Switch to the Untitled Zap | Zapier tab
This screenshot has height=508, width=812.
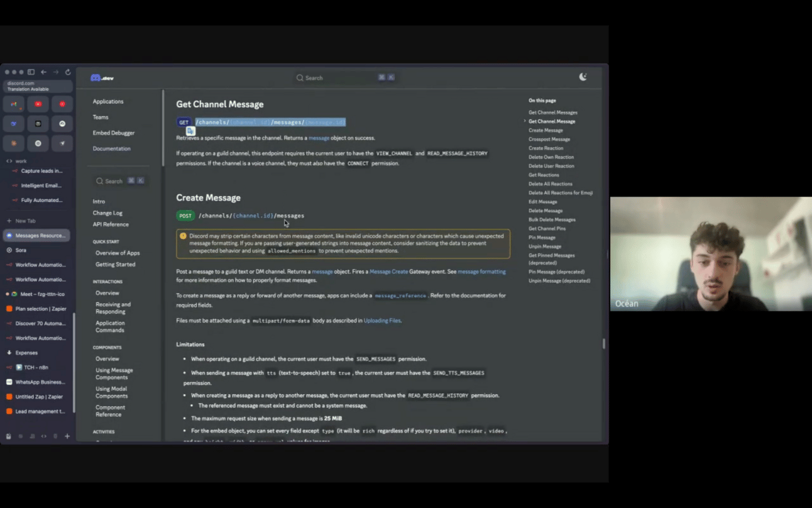[36, 397]
